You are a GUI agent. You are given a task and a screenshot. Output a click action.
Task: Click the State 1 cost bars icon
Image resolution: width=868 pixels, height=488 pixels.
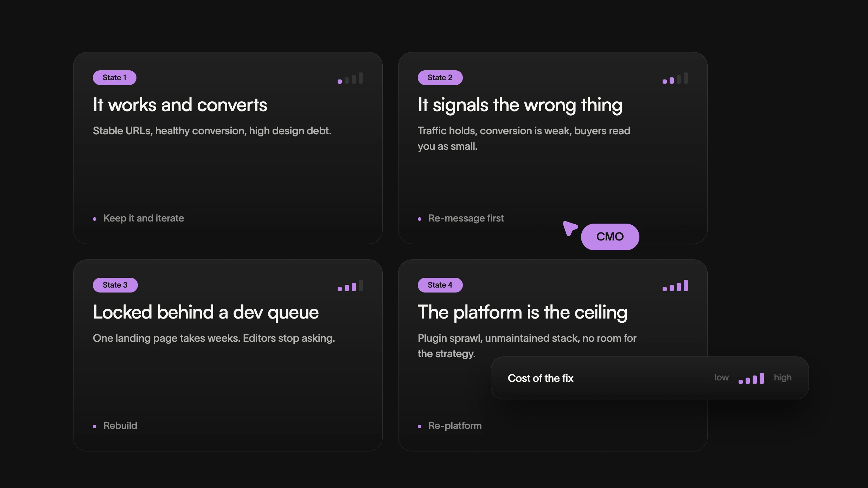click(x=350, y=78)
